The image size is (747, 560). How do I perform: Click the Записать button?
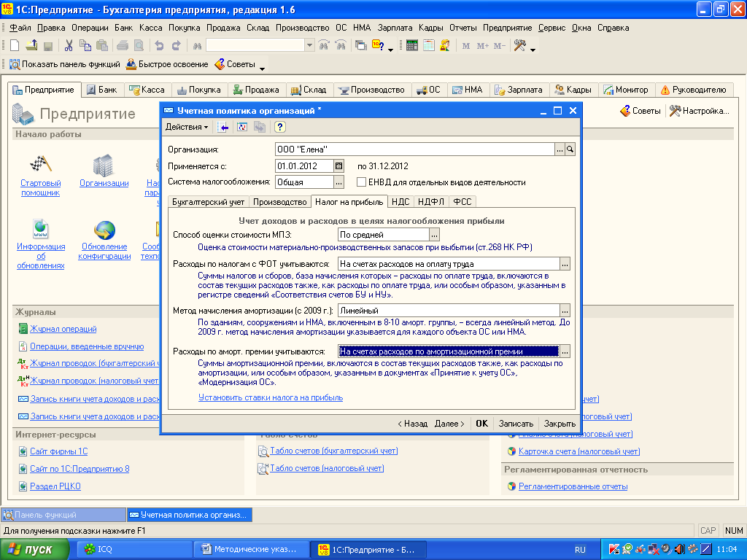click(516, 424)
